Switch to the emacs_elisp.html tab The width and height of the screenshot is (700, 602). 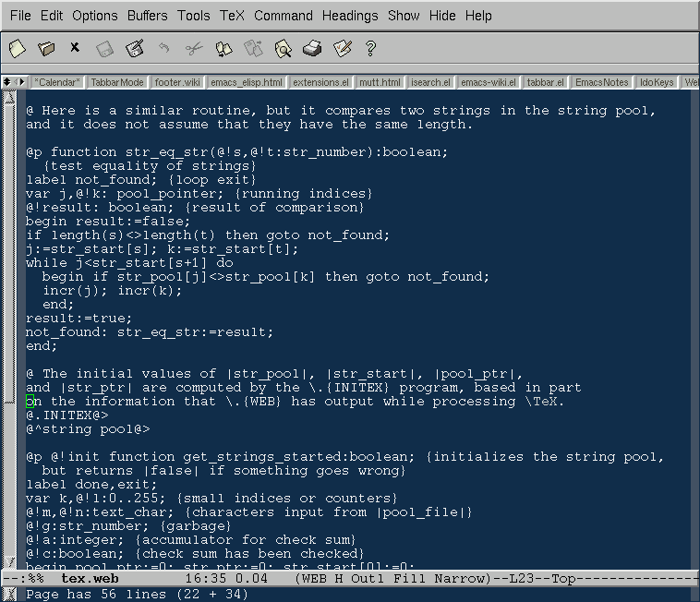[x=246, y=82]
